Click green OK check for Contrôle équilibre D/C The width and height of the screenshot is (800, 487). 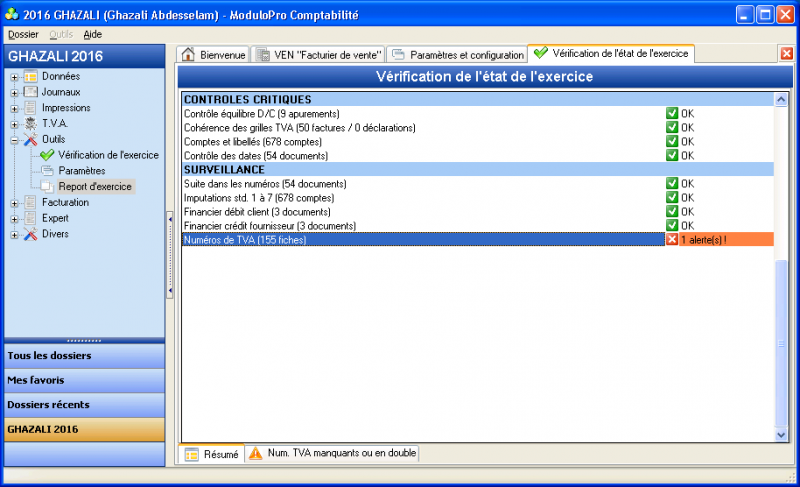(x=672, y=113)
